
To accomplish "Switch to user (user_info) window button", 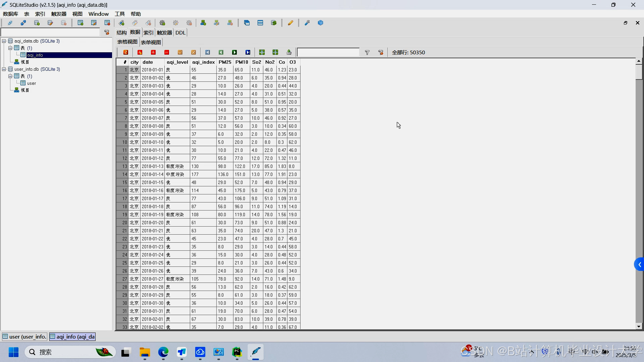I will coord(24,337).
